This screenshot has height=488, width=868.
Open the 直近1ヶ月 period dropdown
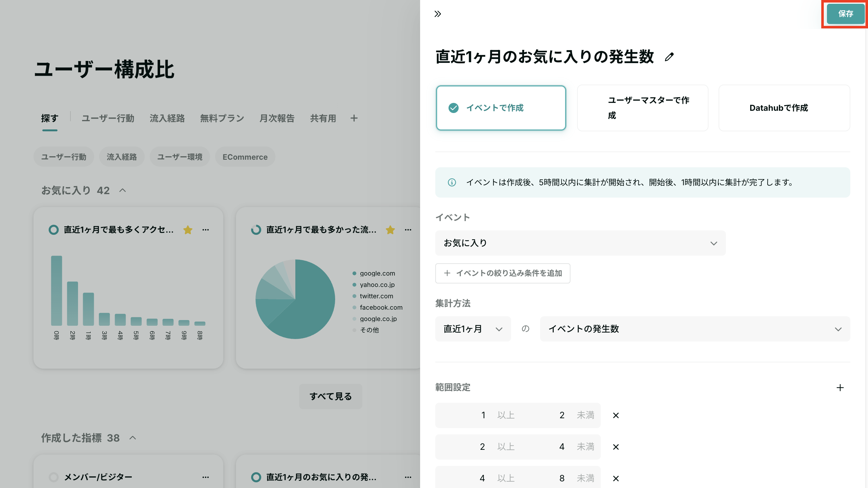click(473, 329)
